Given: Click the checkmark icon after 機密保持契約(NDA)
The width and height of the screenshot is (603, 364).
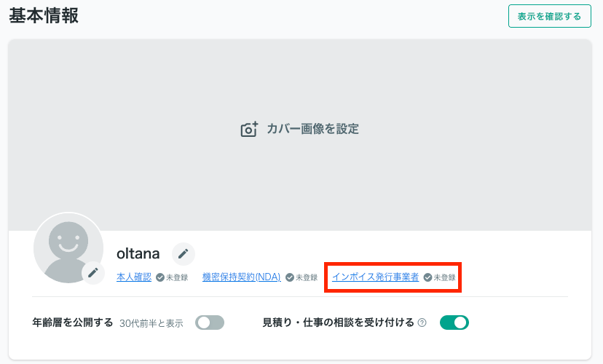Looking at the screenshot, I should [x=289, y=277].
